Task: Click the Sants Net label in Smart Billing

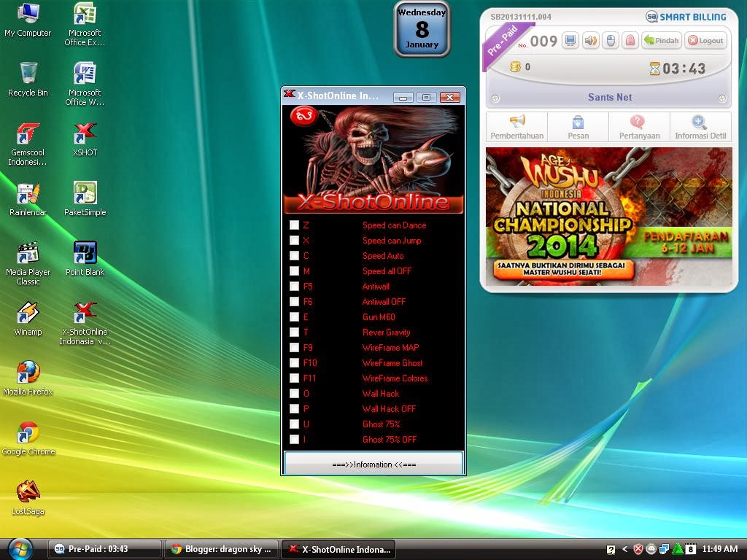Action: pyautogui.click(x=609, y=97)
